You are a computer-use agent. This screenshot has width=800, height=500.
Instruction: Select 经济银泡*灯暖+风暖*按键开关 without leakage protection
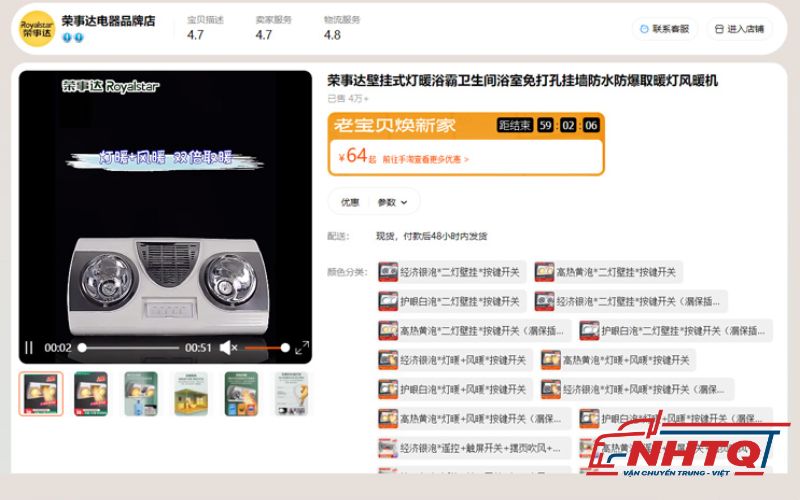click(455, 360)
